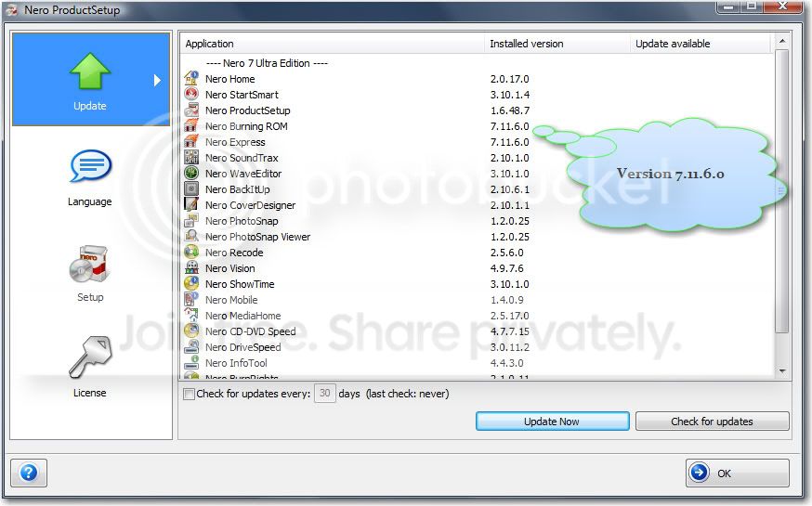This screenshot has height=506, width=812.
Task: Click the Nero CoverDesigner icon
Action: (191, 205)
